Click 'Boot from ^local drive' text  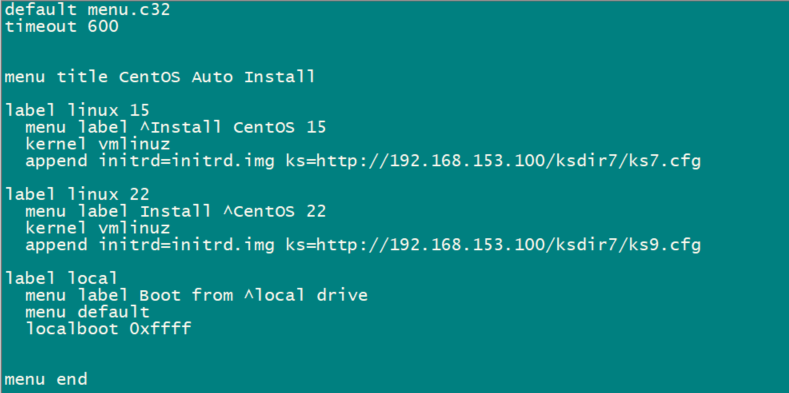(254, 295)
